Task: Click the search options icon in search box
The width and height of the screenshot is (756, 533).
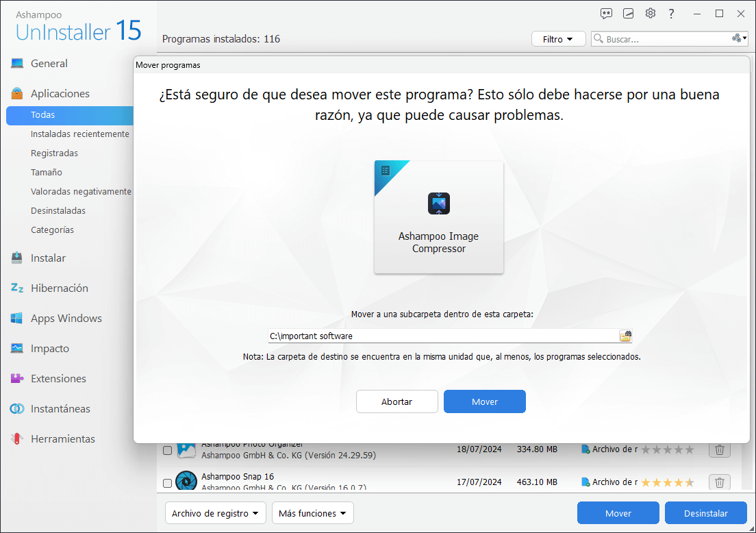Action: pyautogui.click(x=739, y=38)
